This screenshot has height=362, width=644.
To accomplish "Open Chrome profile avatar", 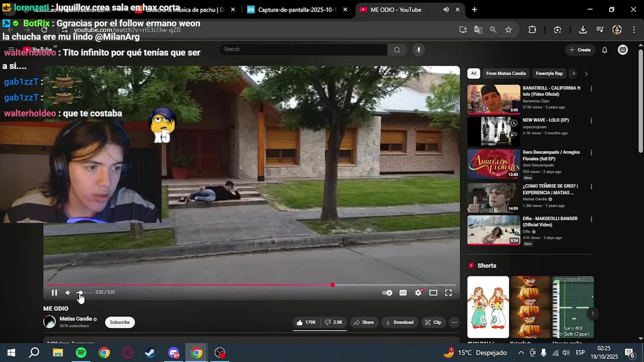I will pos(617,30).
